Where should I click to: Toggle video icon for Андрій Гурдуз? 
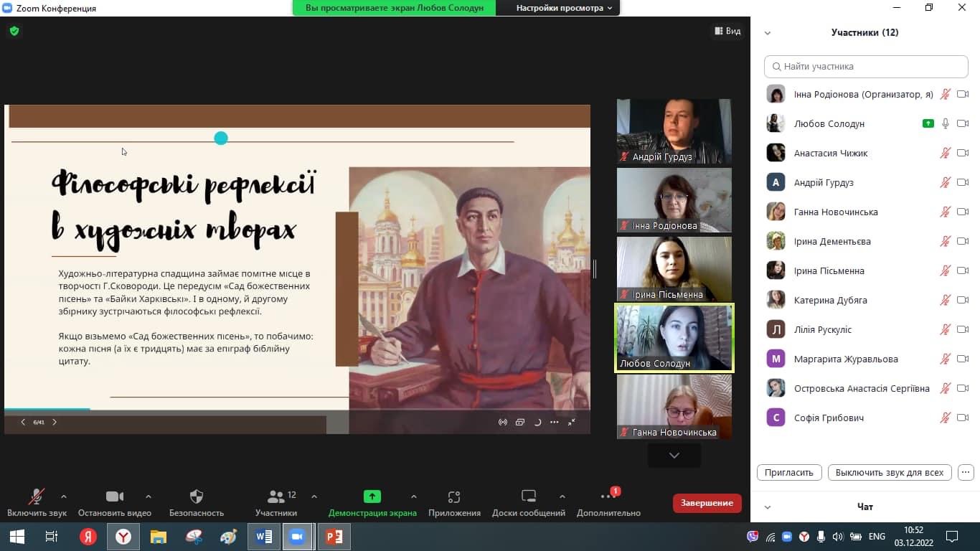(x=963, y=182)
